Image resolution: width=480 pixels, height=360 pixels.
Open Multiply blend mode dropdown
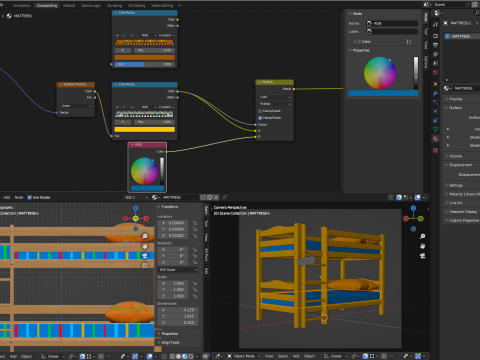click(275, 104)
